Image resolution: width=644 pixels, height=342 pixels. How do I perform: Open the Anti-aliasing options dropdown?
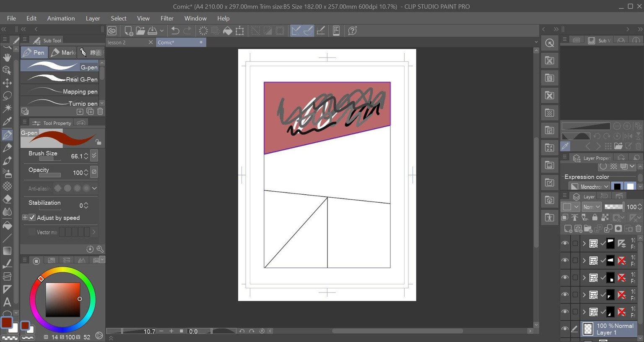[x=94, y=188]
